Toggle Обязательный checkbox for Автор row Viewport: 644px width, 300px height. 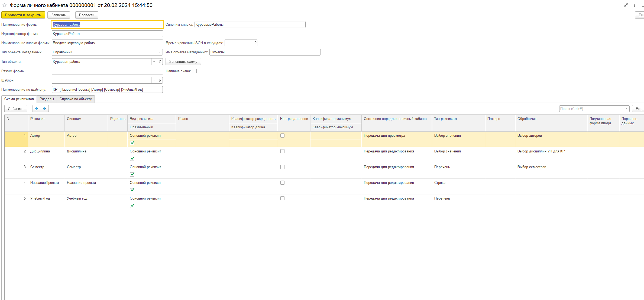click(x=132, y=143)
